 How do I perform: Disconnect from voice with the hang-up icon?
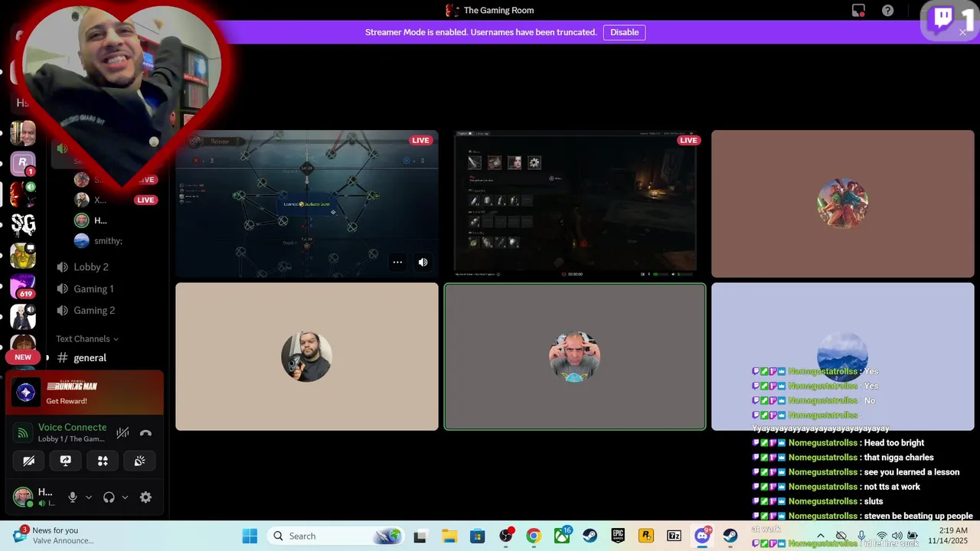(x=145, y=432)
